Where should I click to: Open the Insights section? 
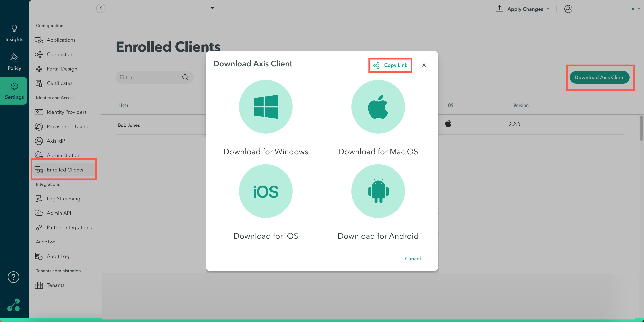tap(14, 34)
